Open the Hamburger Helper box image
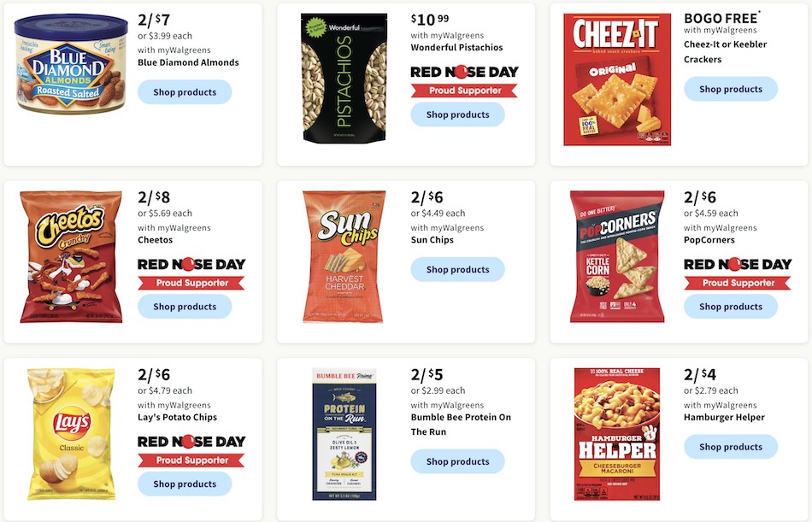812x522 pixels. click(x=617, y=434)
